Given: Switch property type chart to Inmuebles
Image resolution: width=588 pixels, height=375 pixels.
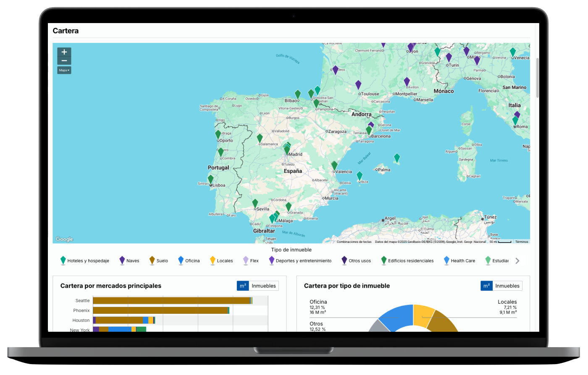Looking at the screenshot, I should point(507,286).
